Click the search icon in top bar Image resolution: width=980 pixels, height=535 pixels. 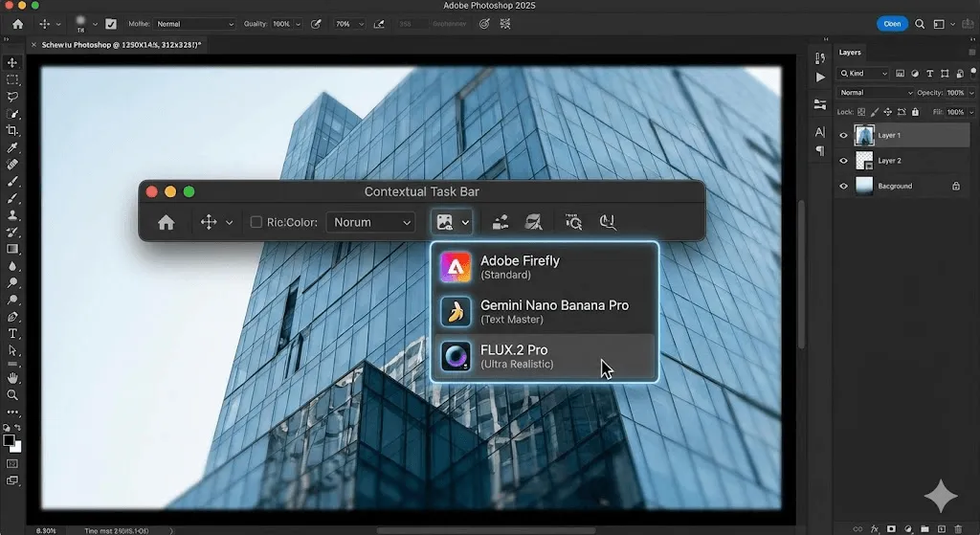click(920, 24)
